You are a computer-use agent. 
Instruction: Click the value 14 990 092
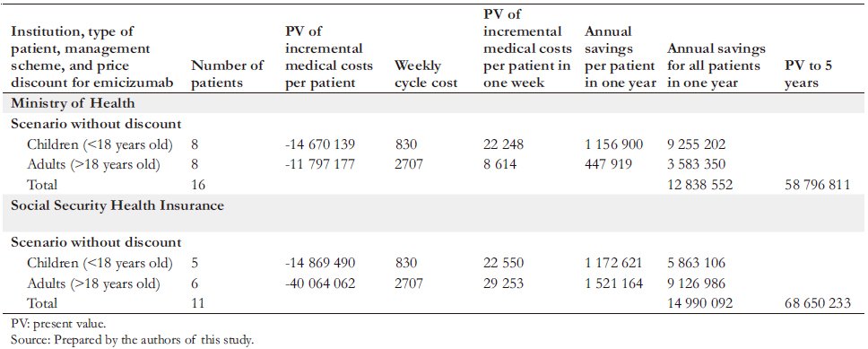[699, 303]
